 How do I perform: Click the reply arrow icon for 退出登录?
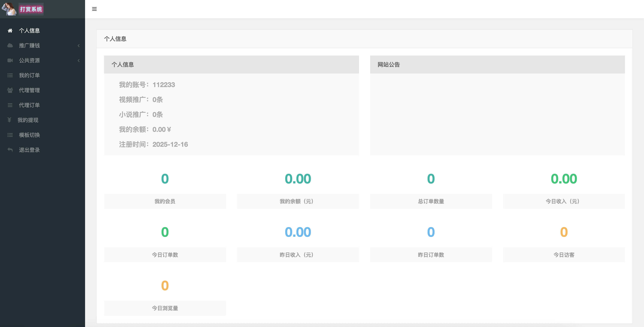(x=10, y=150)
